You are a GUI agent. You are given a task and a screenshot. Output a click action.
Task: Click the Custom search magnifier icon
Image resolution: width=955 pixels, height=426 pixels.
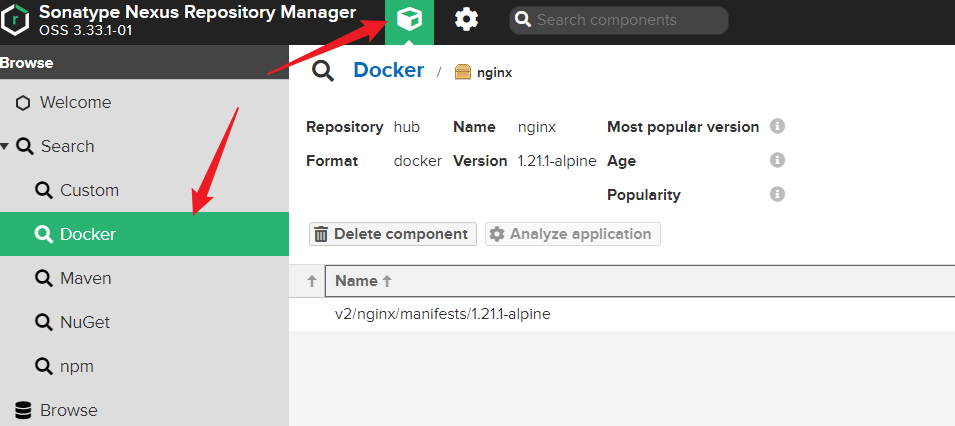click(44, 190)
